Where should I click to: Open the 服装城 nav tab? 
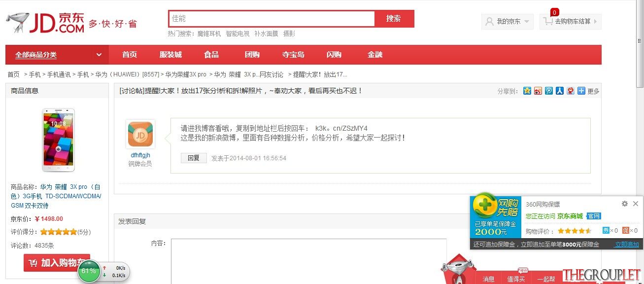[170, 55]
